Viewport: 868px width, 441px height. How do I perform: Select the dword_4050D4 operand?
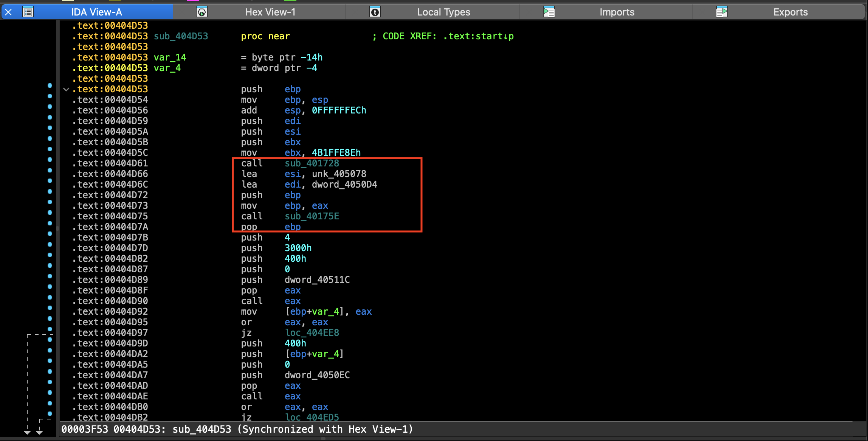(344, 185)
